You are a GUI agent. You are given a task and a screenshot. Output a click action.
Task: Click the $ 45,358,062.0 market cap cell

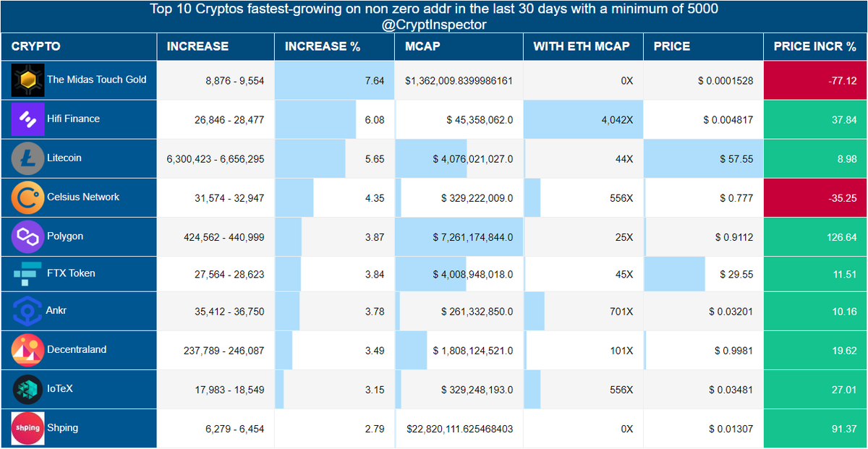click(x=459, y=119)
